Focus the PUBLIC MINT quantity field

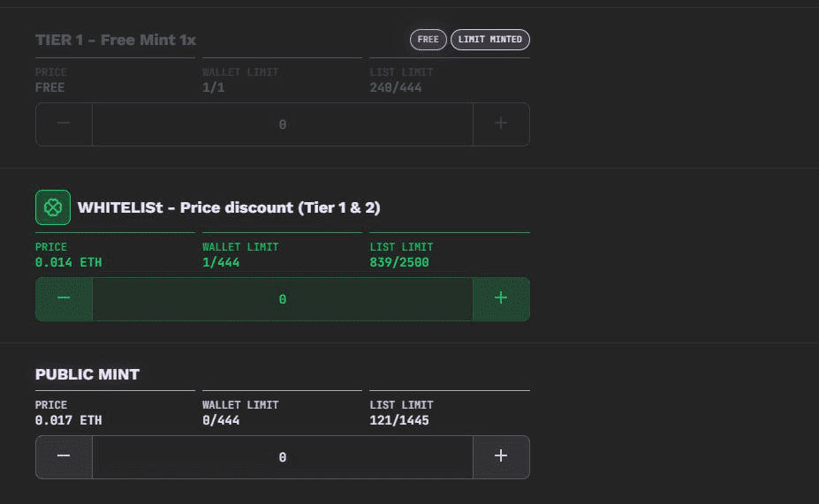pos(283,457)
